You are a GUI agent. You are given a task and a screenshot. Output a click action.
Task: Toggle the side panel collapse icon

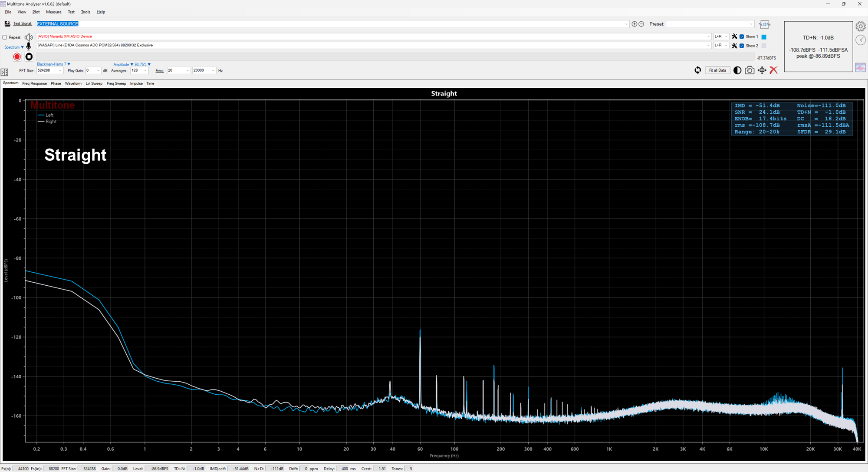[x=5, y=72]
